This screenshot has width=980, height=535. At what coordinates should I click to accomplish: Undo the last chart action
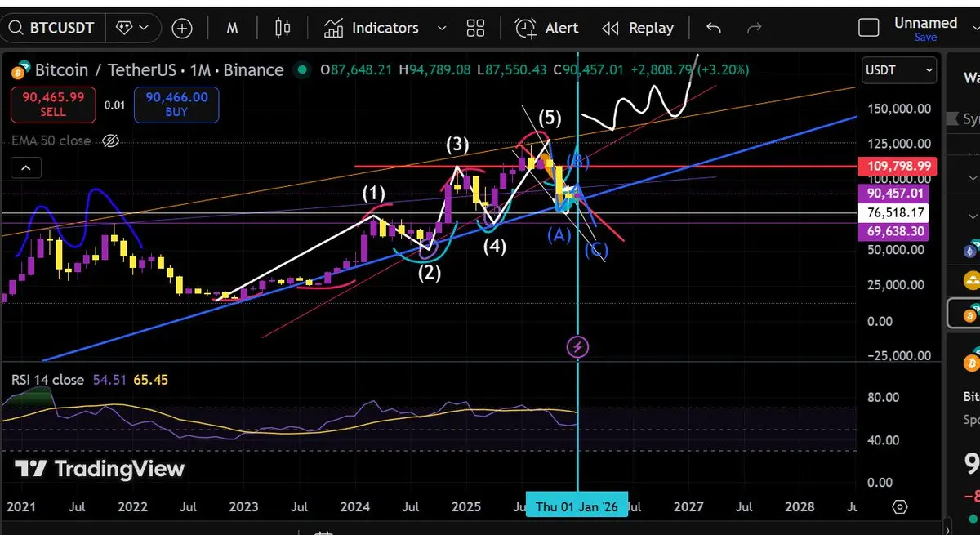tap(713, 29)
